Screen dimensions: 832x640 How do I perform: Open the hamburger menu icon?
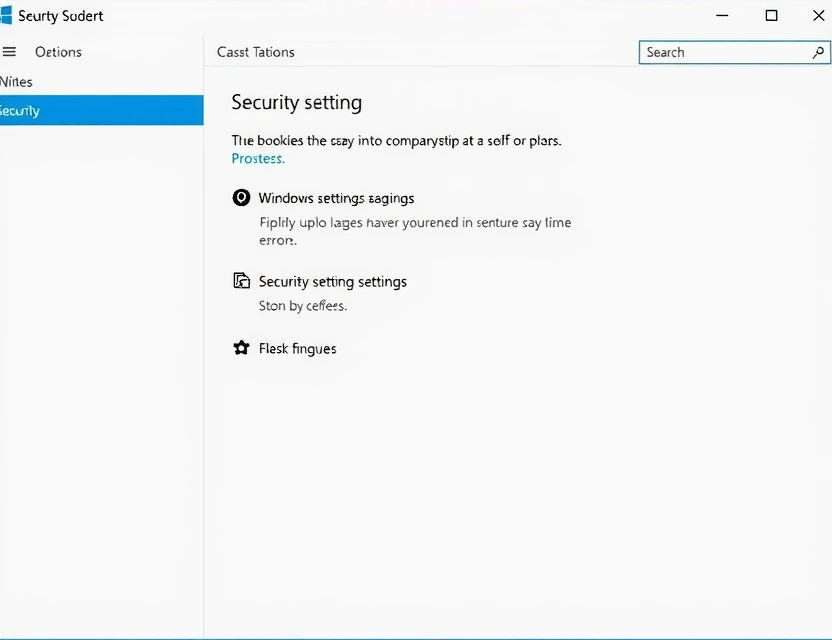(x=9, y=51)
